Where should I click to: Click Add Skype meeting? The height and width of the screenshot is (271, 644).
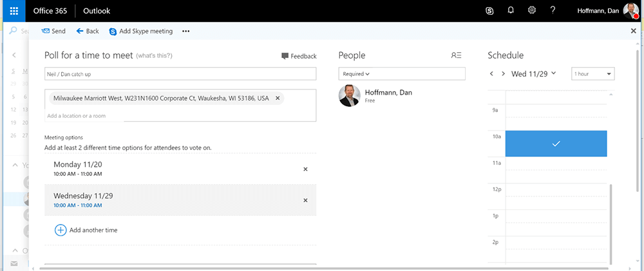(141, 31)
